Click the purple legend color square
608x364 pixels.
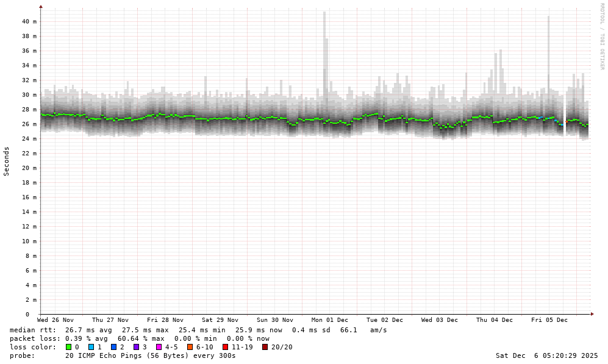click(x=136, y=347)
